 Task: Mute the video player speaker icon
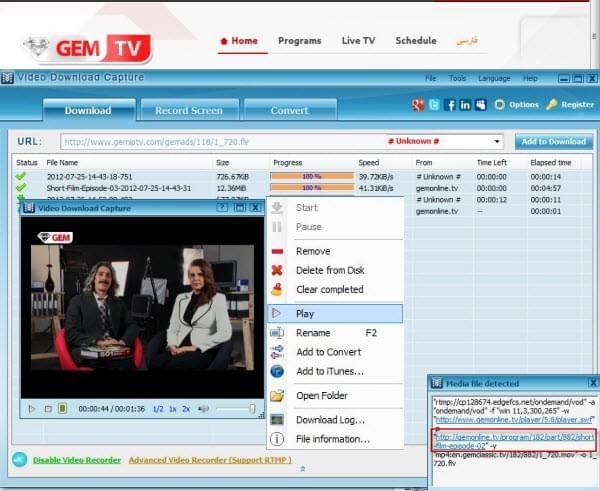point(203,409)
